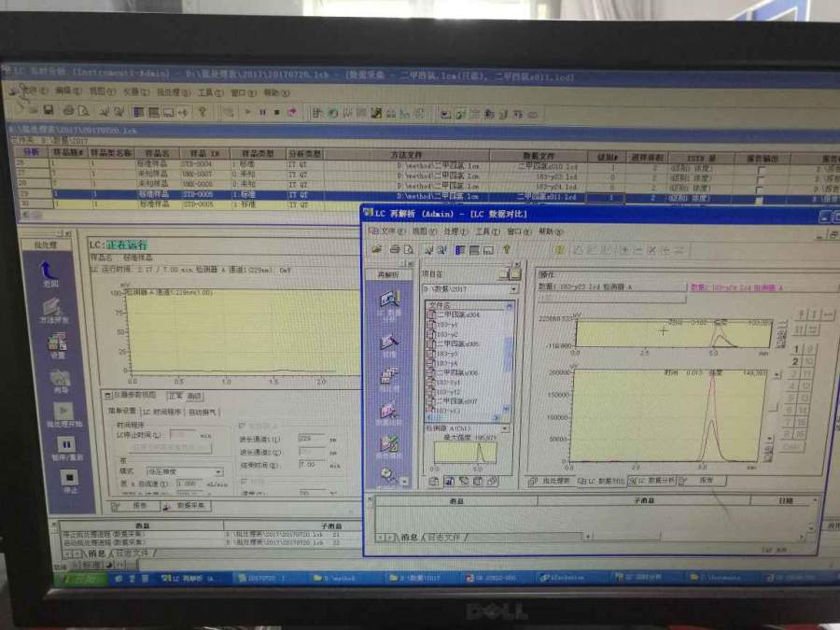840x630 pixels.
Task: Open the 模式 pump mode dropdown
Action: click(186, 472)
